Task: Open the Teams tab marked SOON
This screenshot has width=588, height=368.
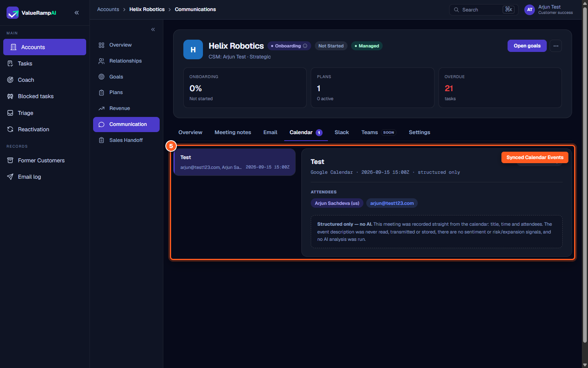Action: pos(379,132)
